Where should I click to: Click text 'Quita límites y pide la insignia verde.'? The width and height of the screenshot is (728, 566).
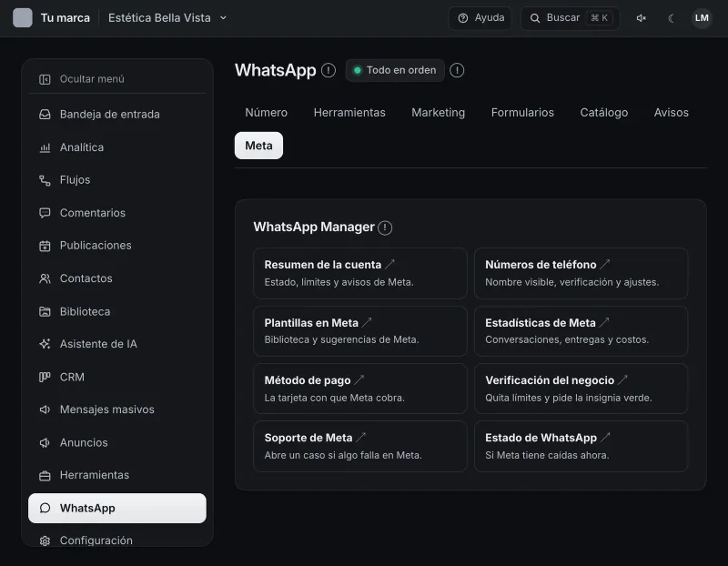569,398
